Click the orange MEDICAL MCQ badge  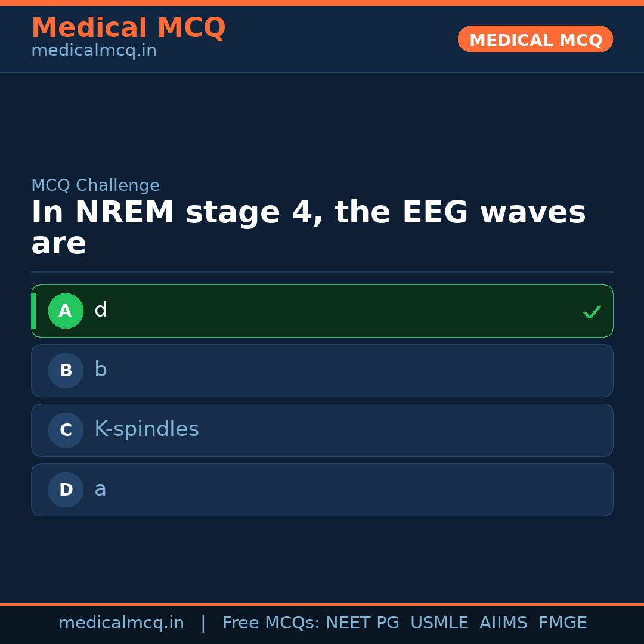tap(535, 39)
